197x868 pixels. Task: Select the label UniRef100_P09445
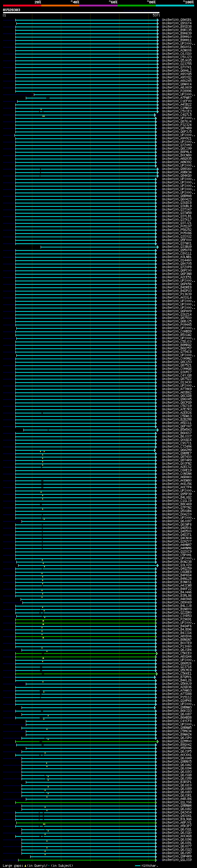point(177,325)
